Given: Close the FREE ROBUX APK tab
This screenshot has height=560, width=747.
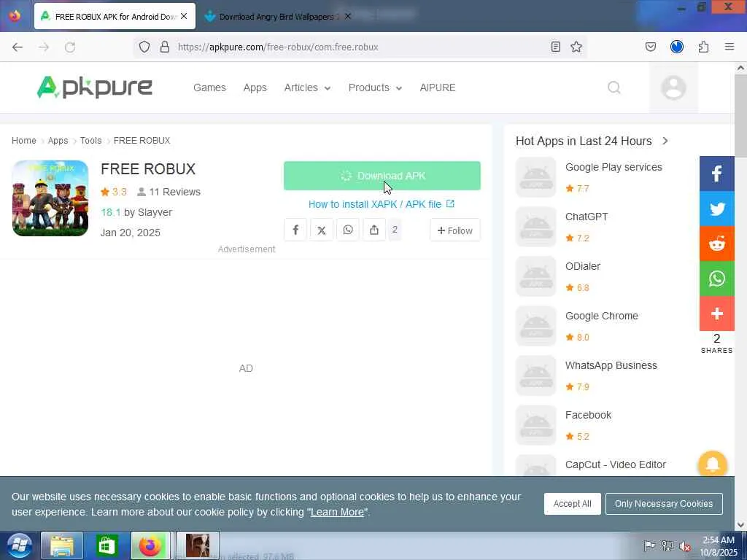Looking at the screenshot, I should pos(184,16).
